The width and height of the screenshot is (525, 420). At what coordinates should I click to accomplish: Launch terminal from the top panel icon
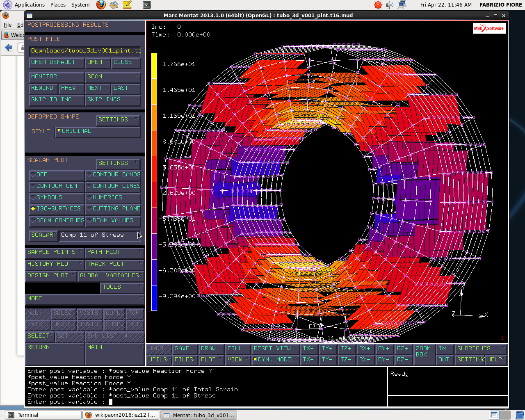pos(147,5)
